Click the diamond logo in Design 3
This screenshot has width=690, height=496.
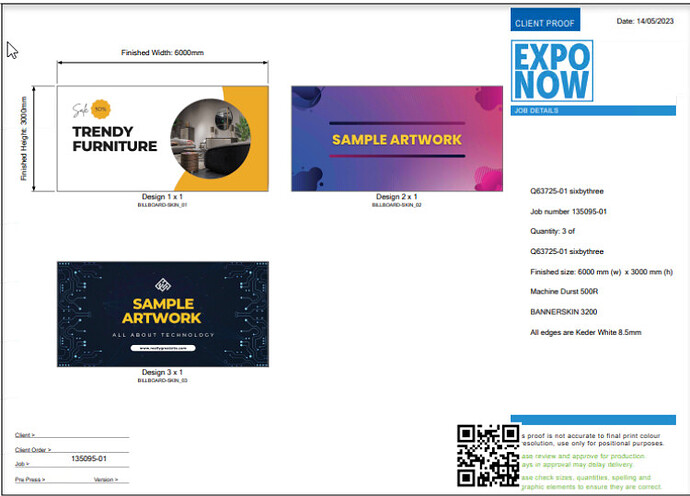tap(163, 283)
